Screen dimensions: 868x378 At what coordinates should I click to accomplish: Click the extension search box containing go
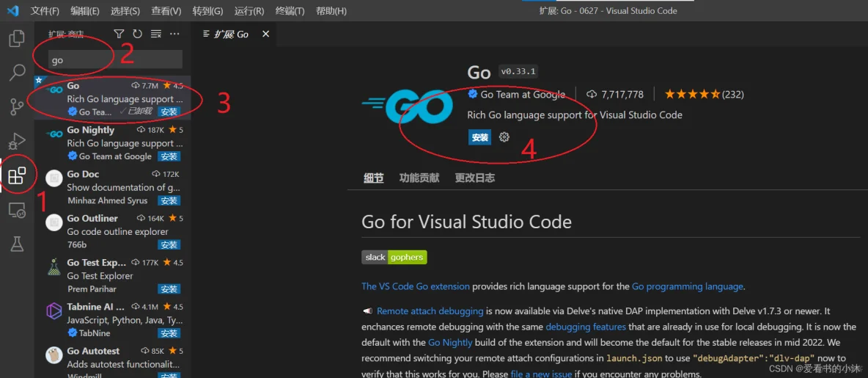[115, 60]
